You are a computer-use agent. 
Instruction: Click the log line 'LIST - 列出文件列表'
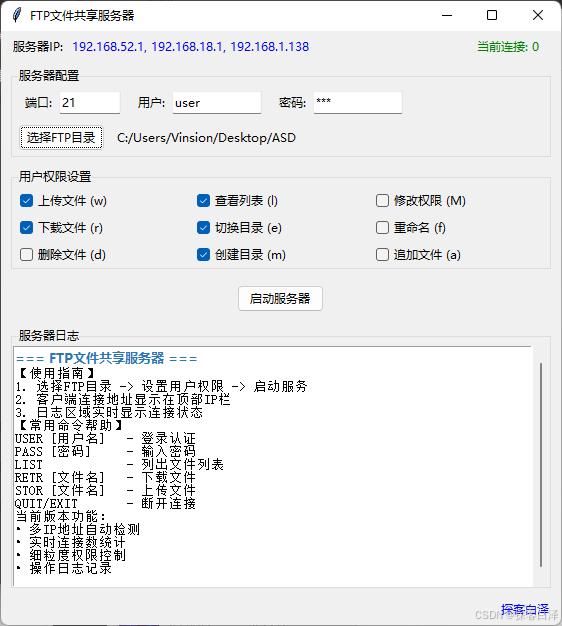point(119,465)
